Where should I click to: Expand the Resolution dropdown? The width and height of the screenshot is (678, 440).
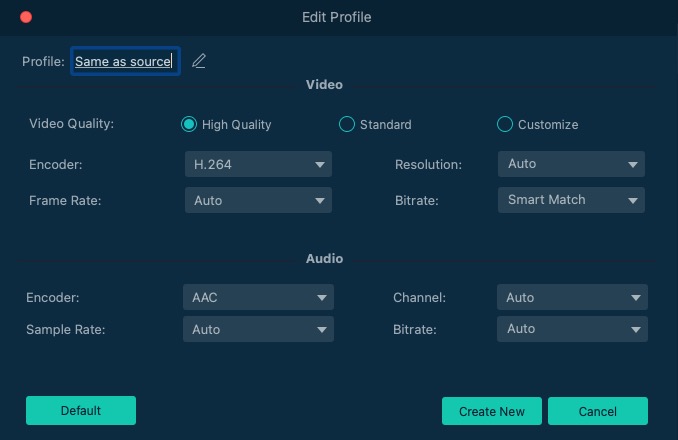[x=571, y=164]
